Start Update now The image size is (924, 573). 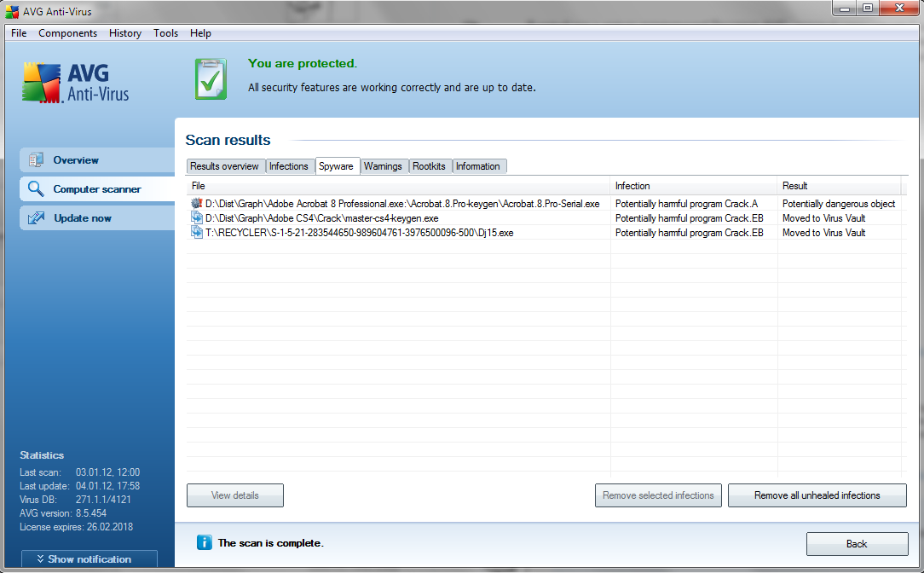pos(97,218)
